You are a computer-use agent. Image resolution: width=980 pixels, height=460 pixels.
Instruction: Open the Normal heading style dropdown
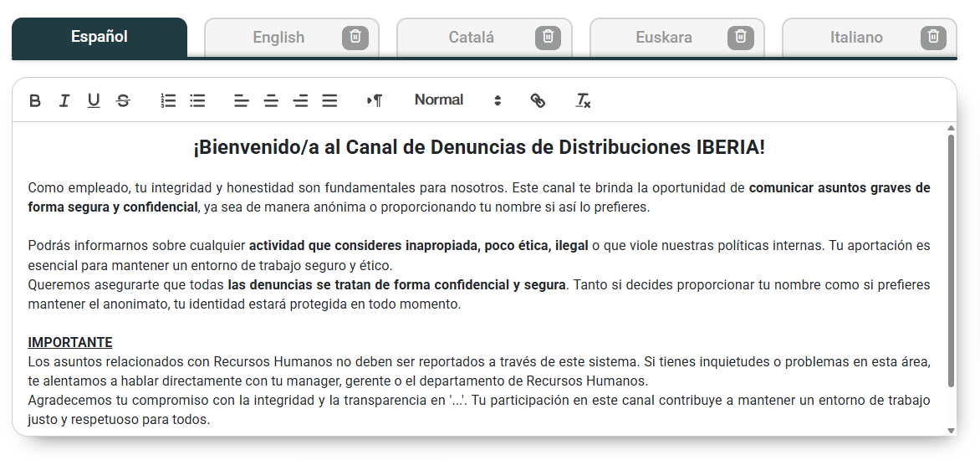[x=457, y=100]
